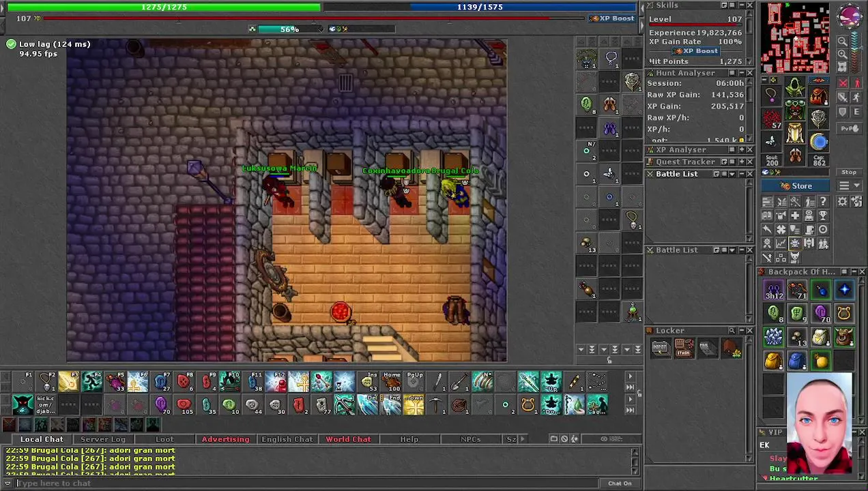
Task: Use the F4 haste spell hotkey
Action: (x=92, y=381)
